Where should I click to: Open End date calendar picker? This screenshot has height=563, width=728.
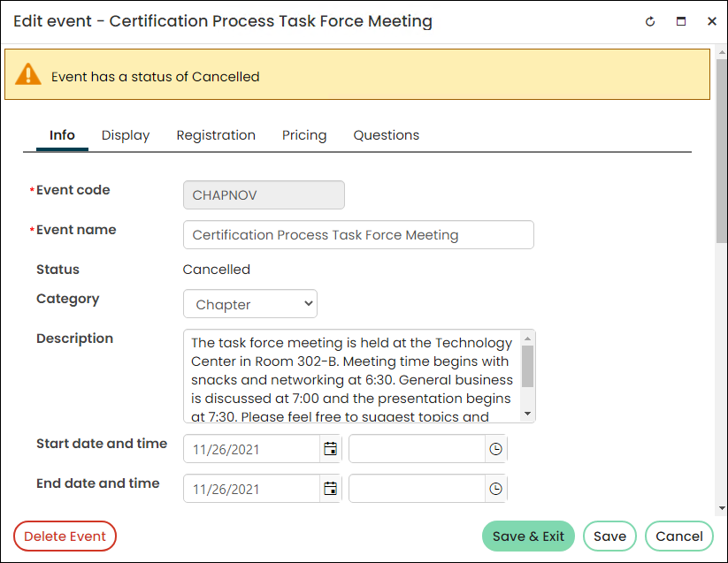(331, 489)
